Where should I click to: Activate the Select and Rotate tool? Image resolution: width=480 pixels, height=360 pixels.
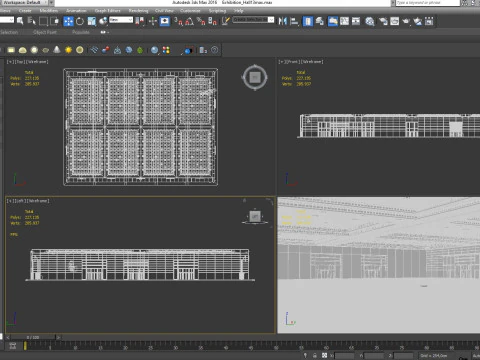(x=80, y=21)
